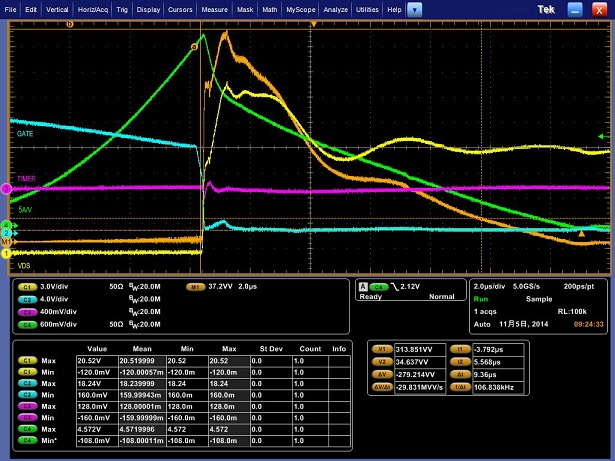Screen dimensions: 615x461
Task: Open the Mask menu
Action: click(x=245, y=9)
